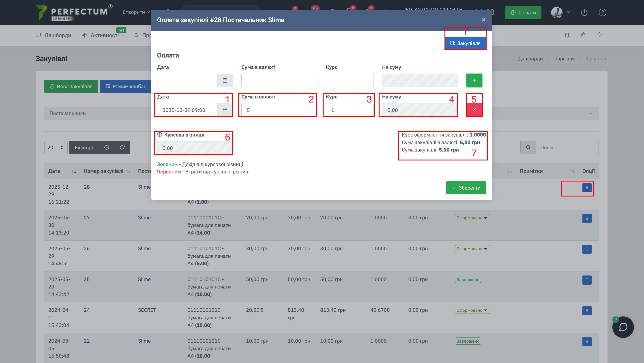Expand the Постачальники filter dropdown
The image size is (644, 363).
(x=590, y=113)
